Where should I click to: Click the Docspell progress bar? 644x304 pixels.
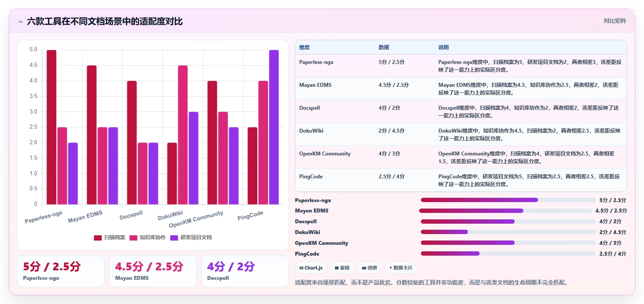pos(508,222)
